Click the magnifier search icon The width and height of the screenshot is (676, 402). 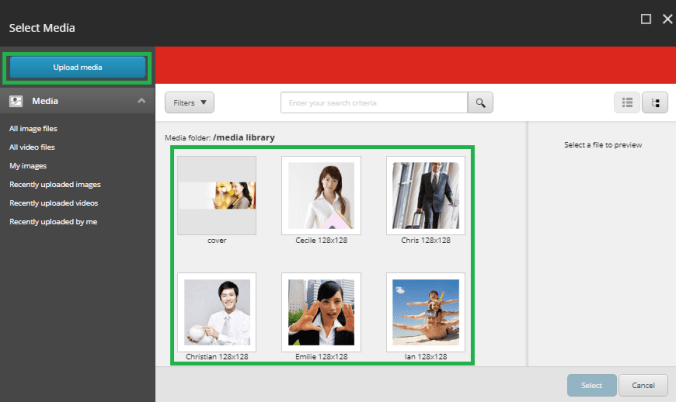tap(480, 103)
